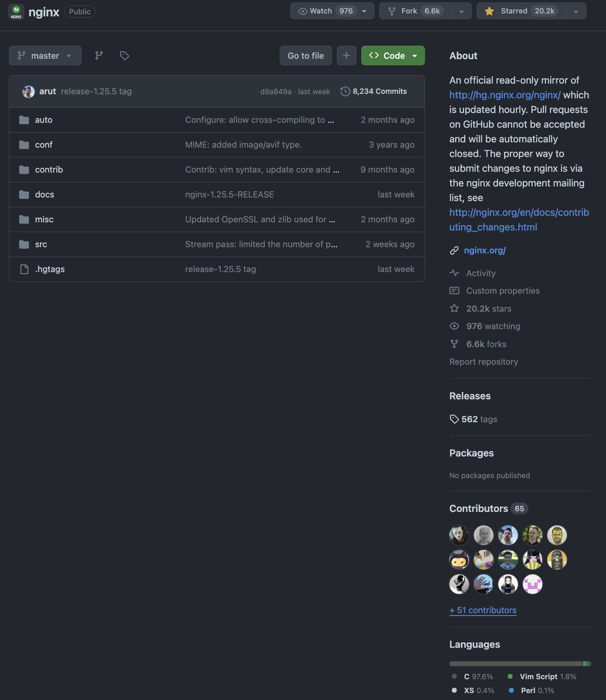Open the docs folder

coord(44,195)
